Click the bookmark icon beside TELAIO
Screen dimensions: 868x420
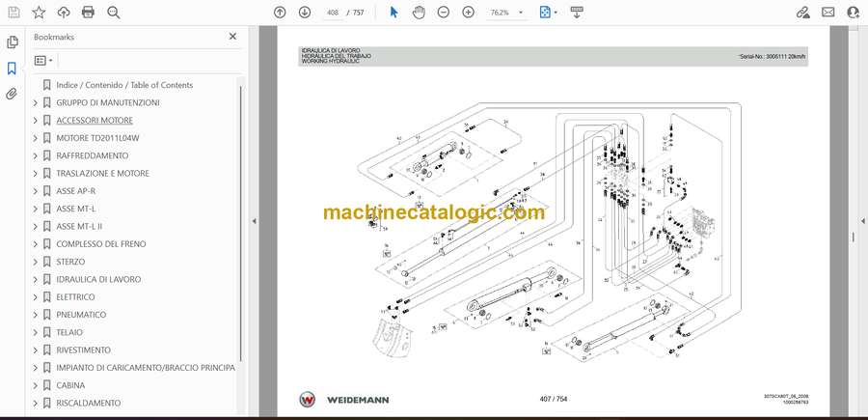[47, 332]
